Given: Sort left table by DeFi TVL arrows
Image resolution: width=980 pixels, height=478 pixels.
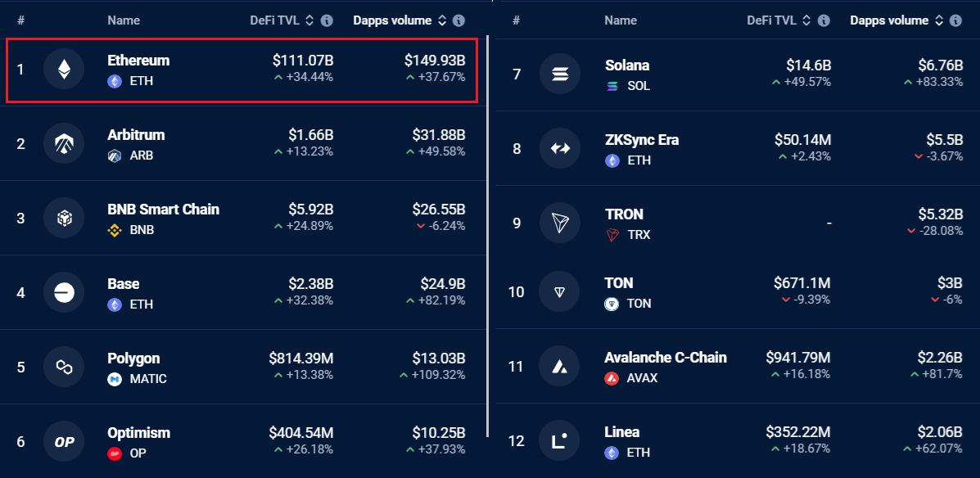Looking at the screenshot, I should tap(309, 20).
